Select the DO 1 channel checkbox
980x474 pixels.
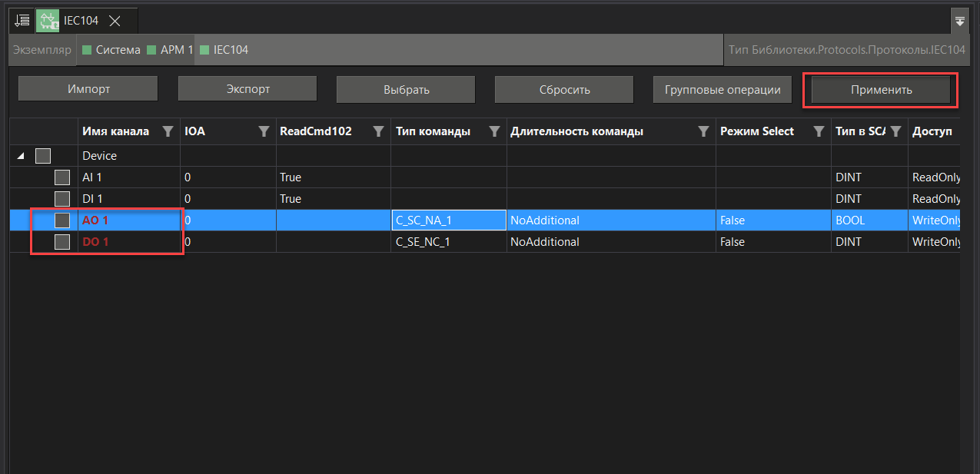(62, 242)
